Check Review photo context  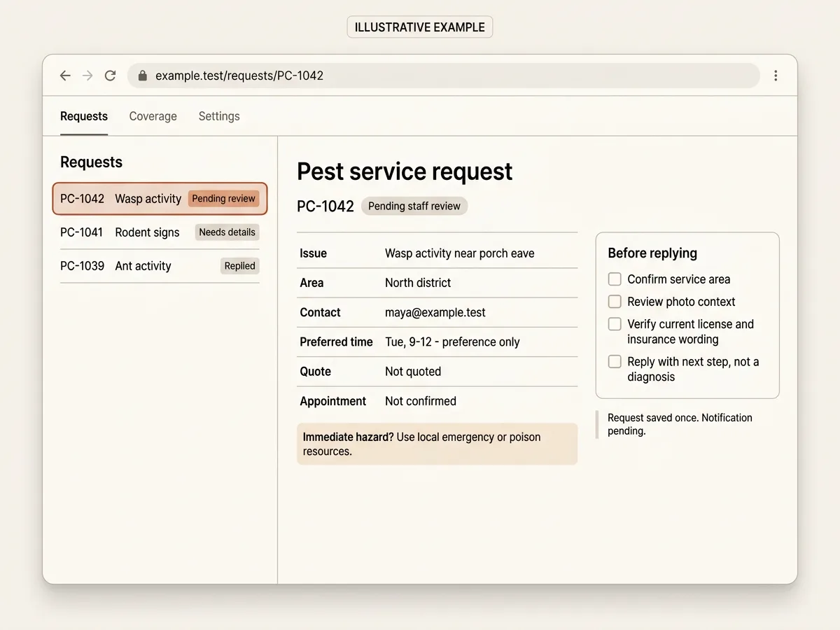(615, 302)
